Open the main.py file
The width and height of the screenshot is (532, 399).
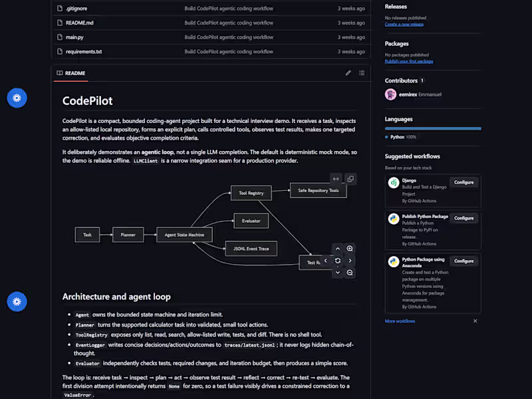[x=74, y=37]
